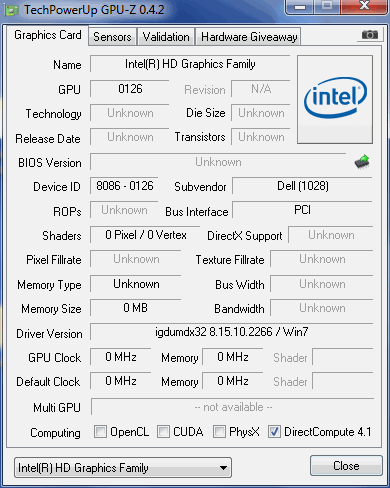Click the Intel vendor logo
Viewport: 390px width, 488px height.
335,99
